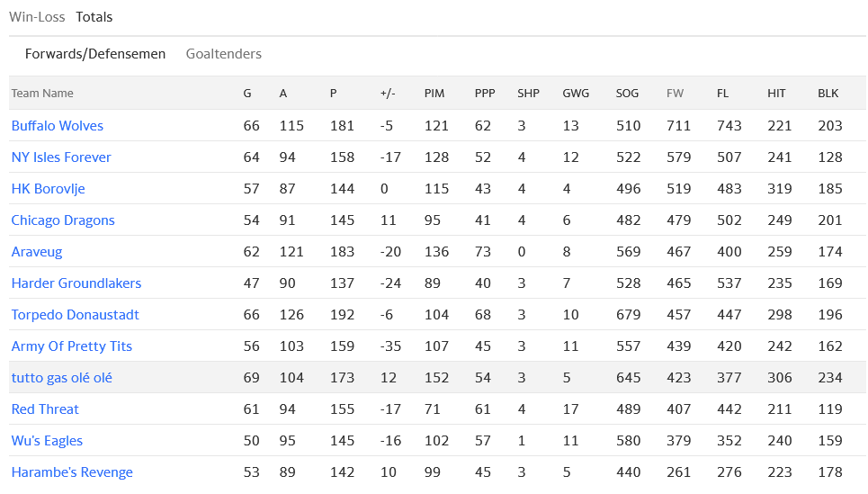
Task: Open Torpedo Donaustadt team link
Action: point(76,315)
